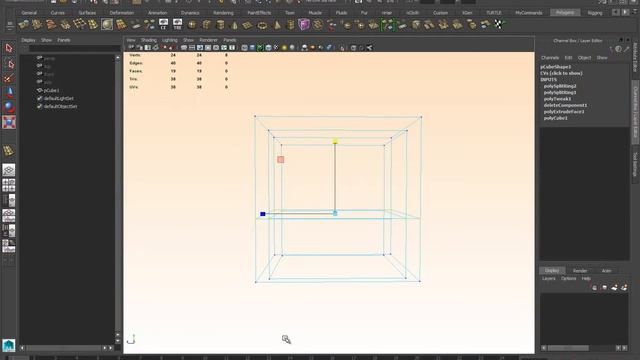The image size is (640, 360).
Task: Open viewport Renderer menu
Action: coord(208,40)
